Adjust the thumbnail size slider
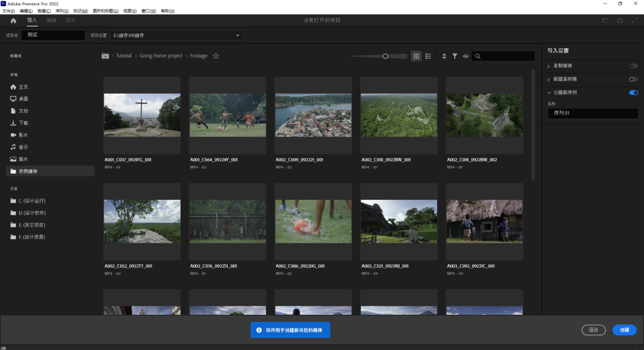Screen dimensions: 644x350 pyautogui.click(x=385, y=56)
